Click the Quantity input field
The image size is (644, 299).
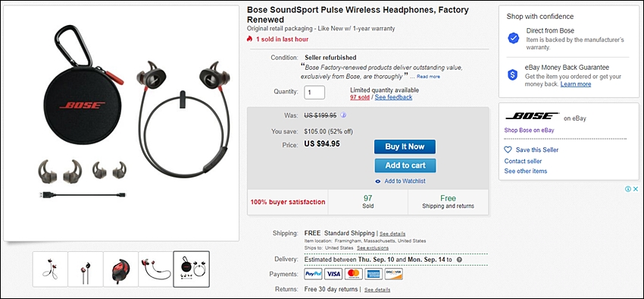pyautogui.click(x=314, y=93)
